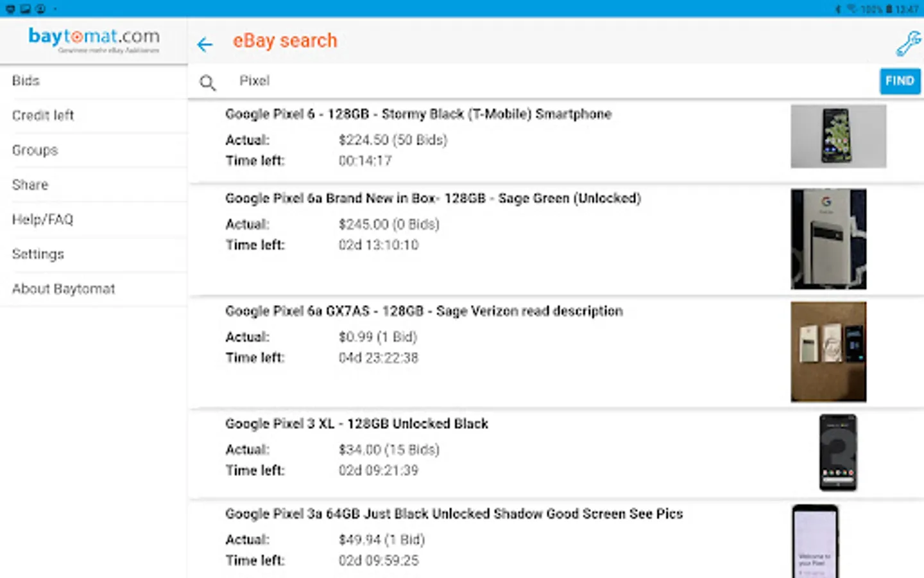Click the magnifying glass search icon
The width and height of the screenshot is (924, 578).
click(207, 82)
